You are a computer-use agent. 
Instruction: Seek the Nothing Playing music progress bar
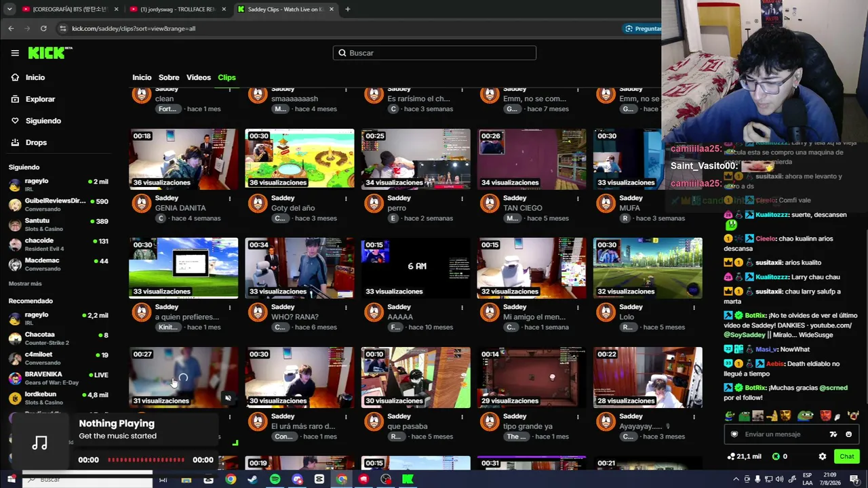click(146, 460)
